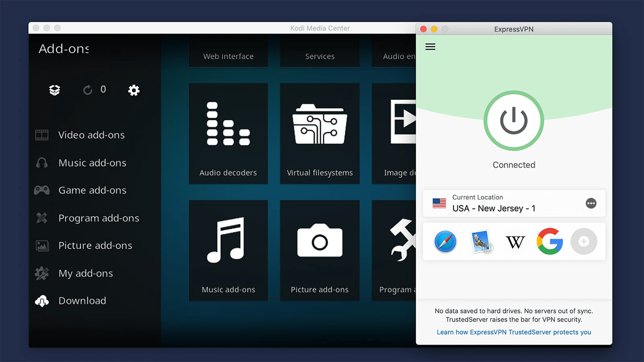Click the updates count 0 in Kodi
Image resolution: width=644 pixels, height=362 pixels.
point(103,89)
